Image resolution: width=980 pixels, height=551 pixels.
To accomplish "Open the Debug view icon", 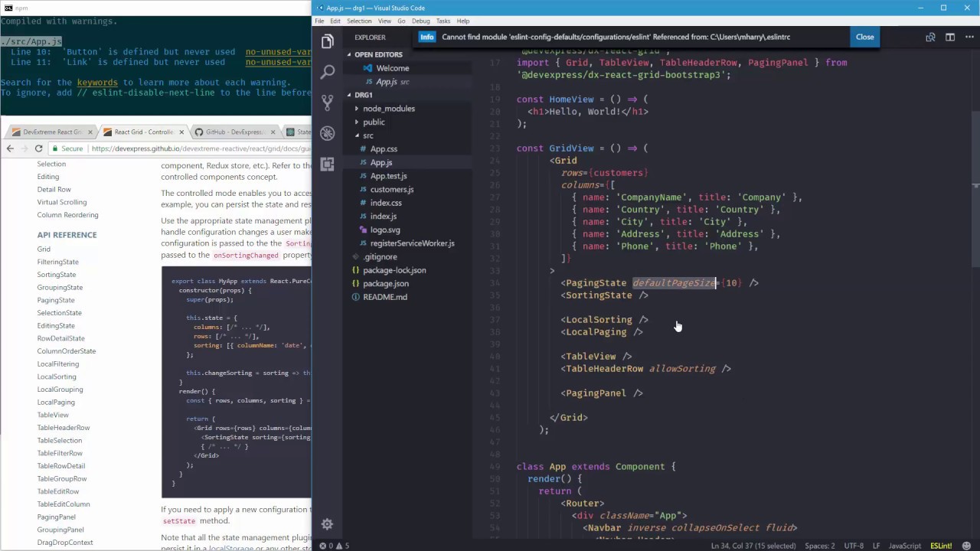I will (328, 133).
